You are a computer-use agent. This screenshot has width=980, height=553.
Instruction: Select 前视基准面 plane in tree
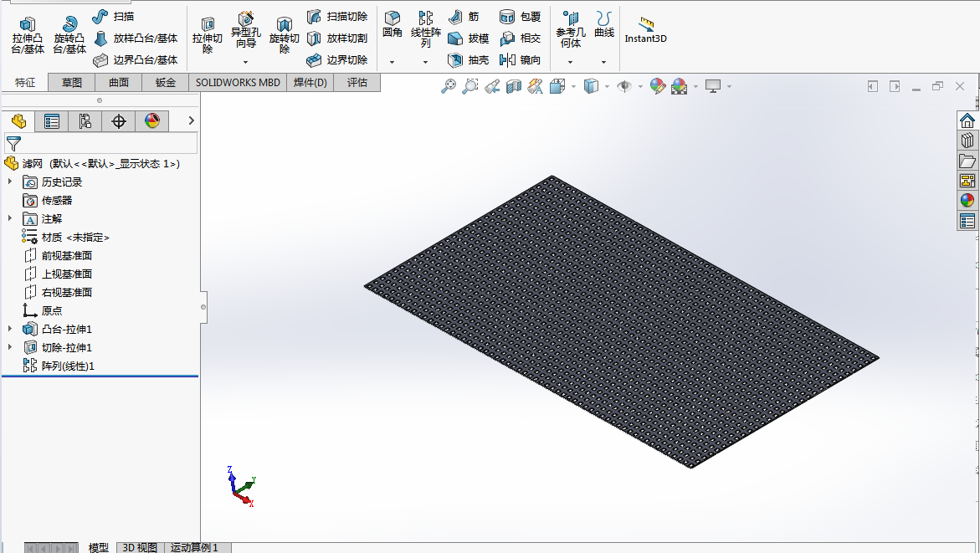(x=58, y=255)
